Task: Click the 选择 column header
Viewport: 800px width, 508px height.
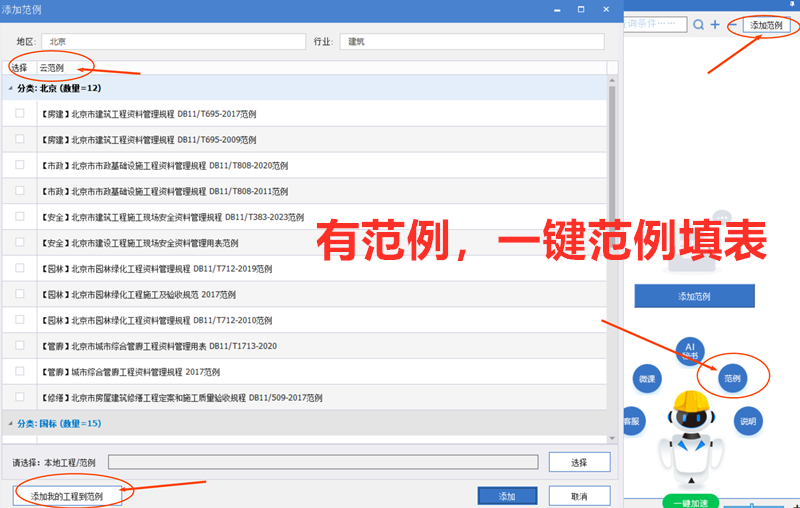Action: [19, 68]
